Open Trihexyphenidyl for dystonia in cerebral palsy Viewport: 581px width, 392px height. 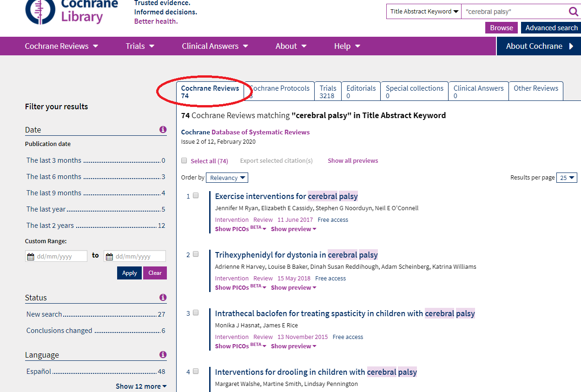(297, 255)
